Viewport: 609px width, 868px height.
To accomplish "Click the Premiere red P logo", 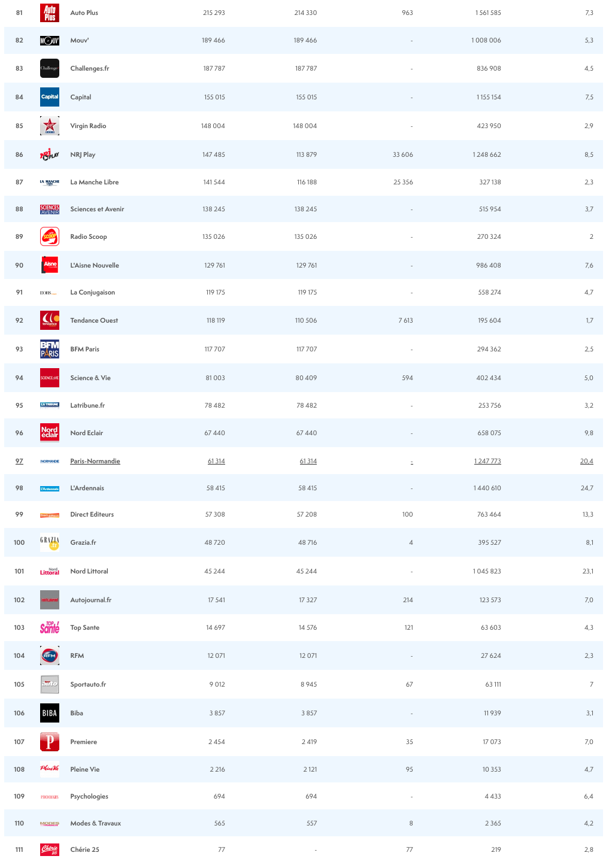I will point(50,742).
